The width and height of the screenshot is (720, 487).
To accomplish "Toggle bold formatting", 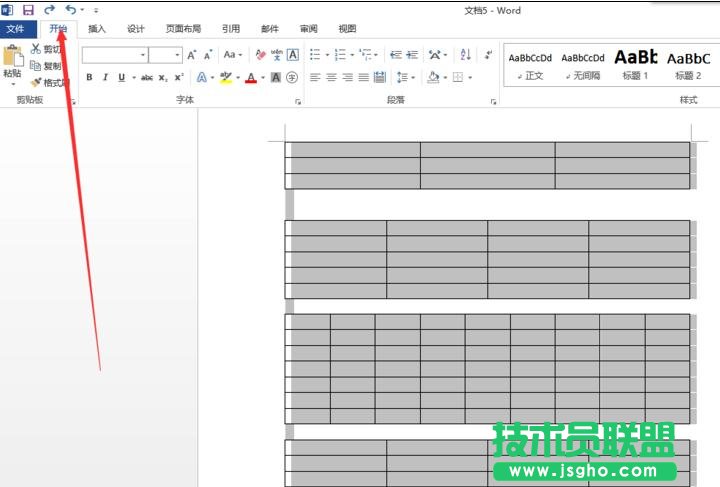I will pyautogui.click(x=90, y=78).
